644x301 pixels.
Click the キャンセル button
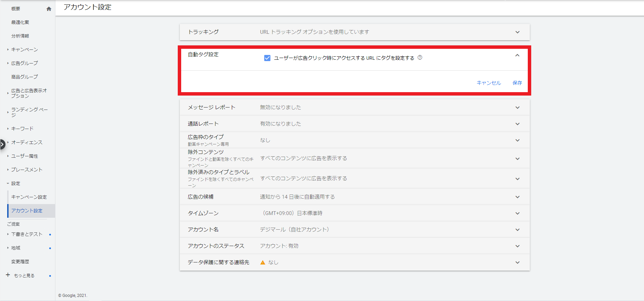(489, 83)
